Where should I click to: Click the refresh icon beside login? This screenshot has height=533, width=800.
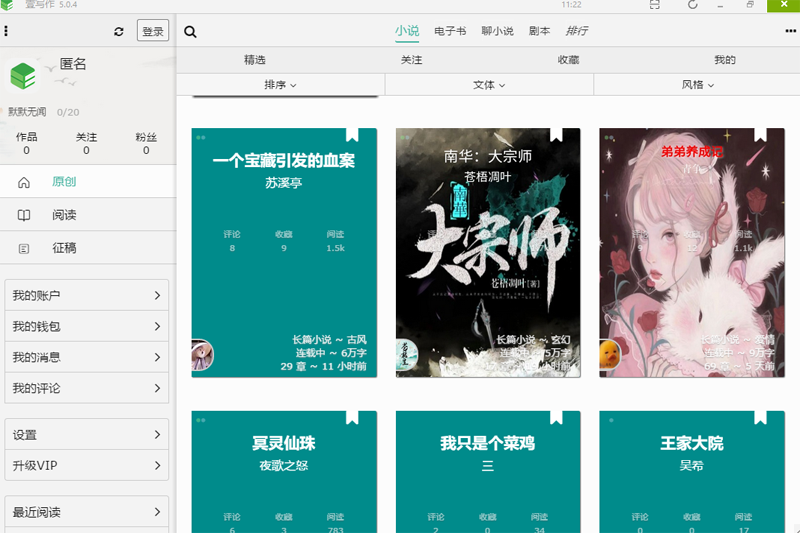(x=119, y=32)
